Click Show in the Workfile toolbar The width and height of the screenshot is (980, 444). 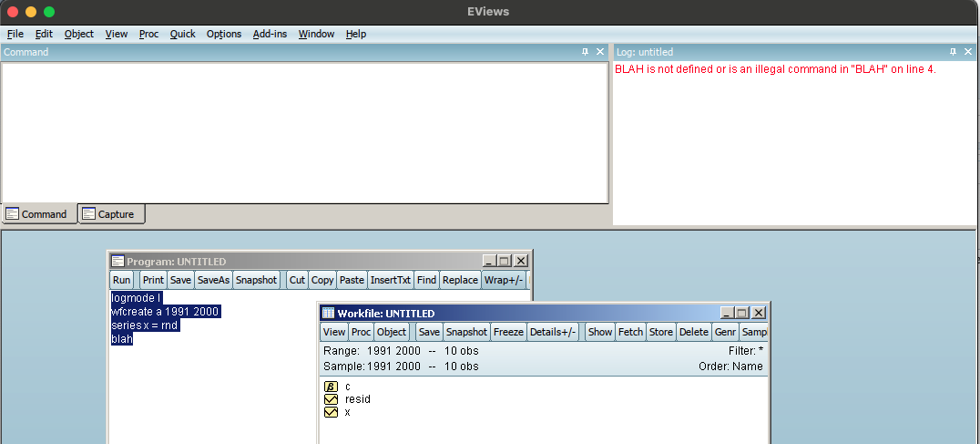[x=600, y=332]
